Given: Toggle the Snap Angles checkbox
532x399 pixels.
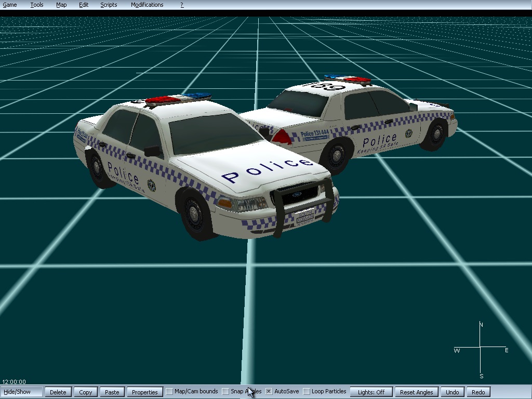Looking at the screenshot, I should 225,392.
